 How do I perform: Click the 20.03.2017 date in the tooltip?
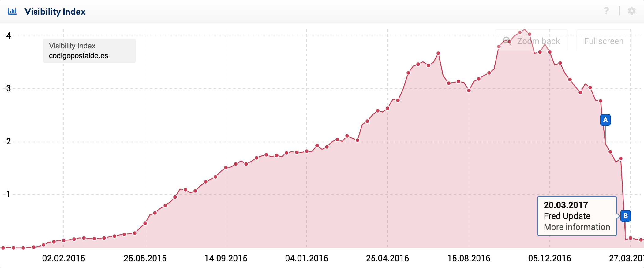coord(566,205)
